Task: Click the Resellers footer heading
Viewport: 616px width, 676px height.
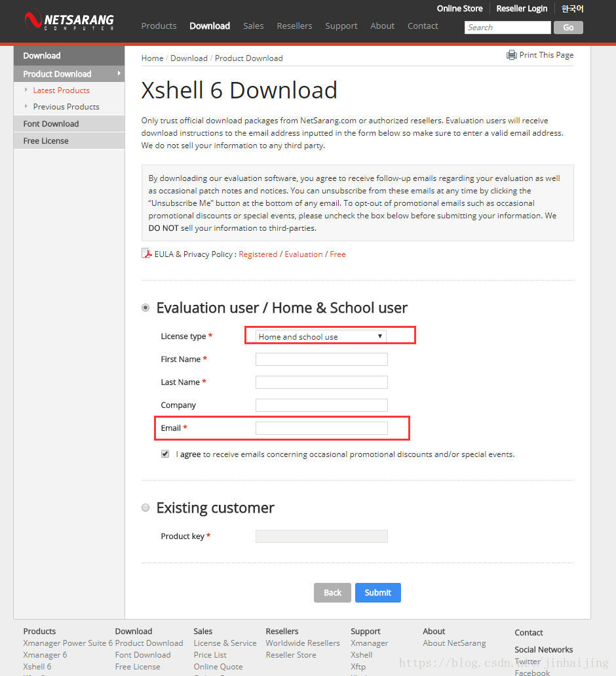Action: (282, 631)
